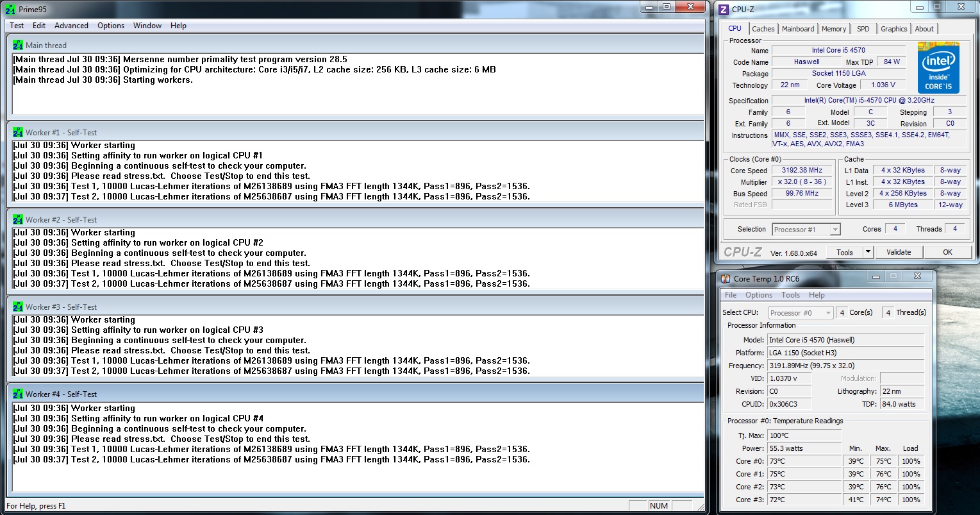
Task: Click the Worker #1 Self-Test window icon
Action: point(18,132)
